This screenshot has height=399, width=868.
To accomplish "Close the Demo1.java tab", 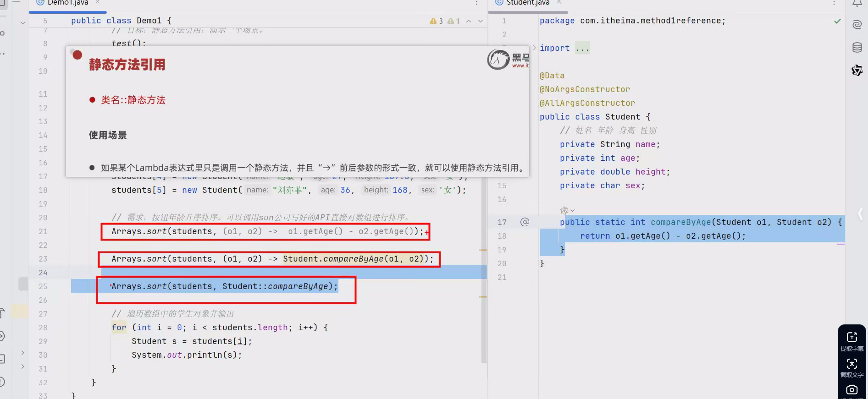I will tap(98, 2).
